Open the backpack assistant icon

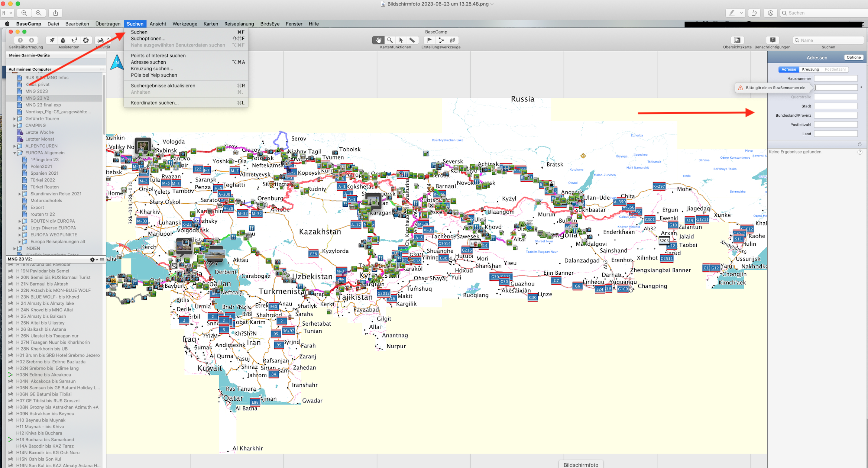click(x=63, y=40)
